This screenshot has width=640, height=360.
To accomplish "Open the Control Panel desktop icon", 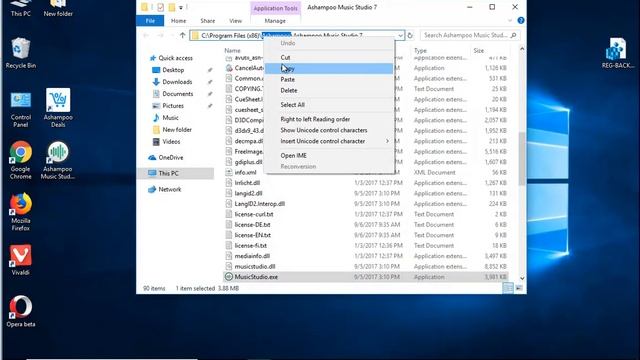I will coord(20,109).
